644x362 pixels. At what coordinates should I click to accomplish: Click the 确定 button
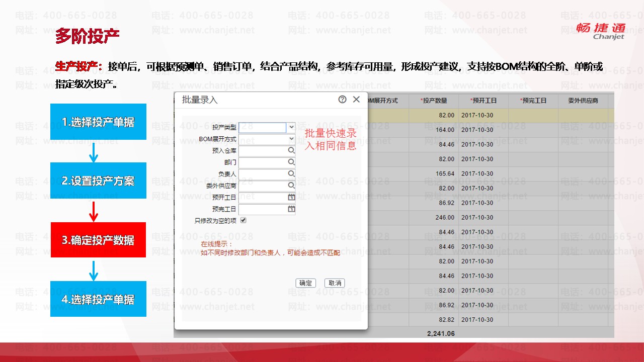(x=305, y=283)
